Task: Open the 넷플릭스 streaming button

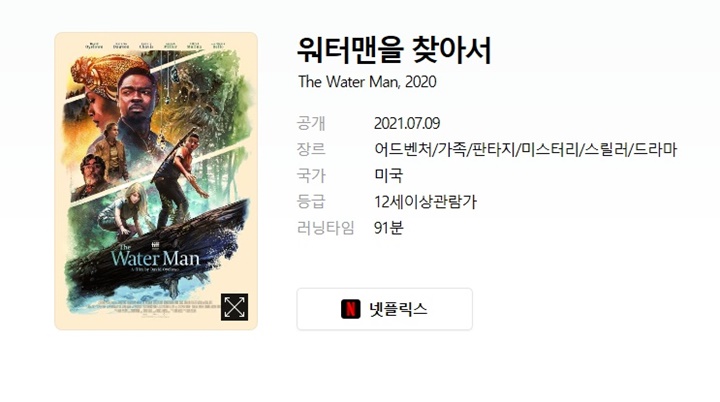Action: [384, 309]
